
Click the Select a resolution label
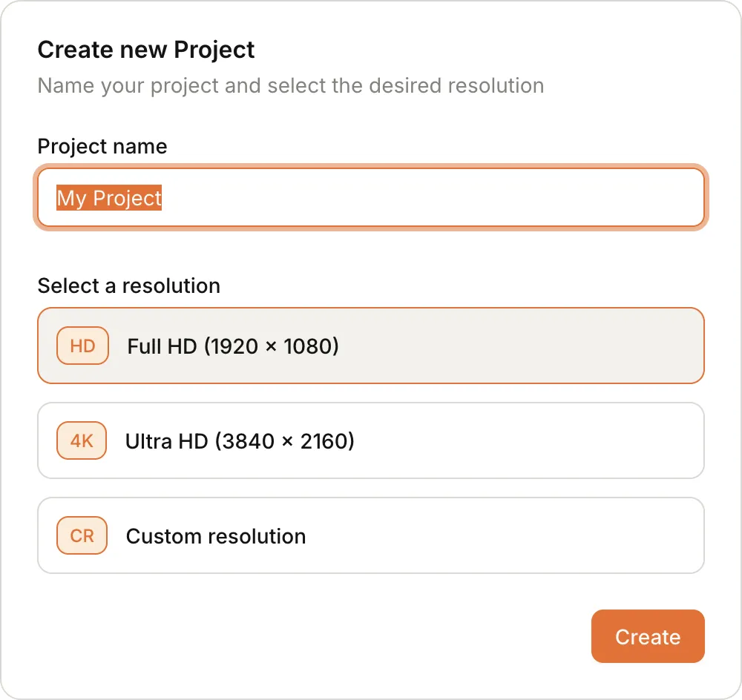point(128,286)
